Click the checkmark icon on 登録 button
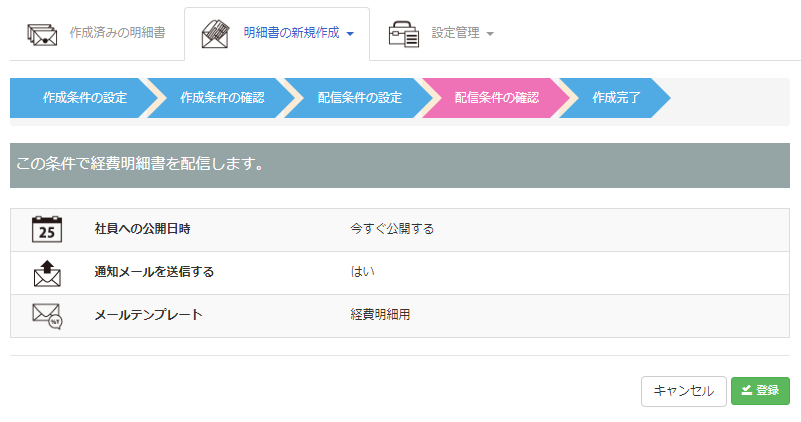This screenshot has height=422, width=801. click(x=746, y=391)
